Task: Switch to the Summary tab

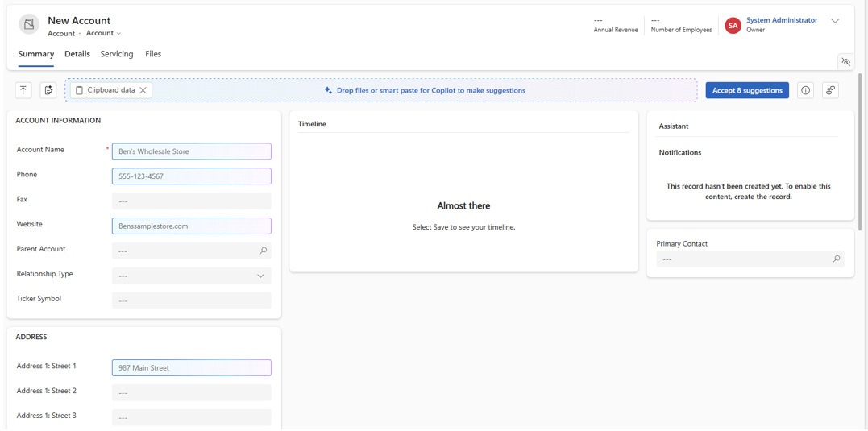Action: pos(36,54)
